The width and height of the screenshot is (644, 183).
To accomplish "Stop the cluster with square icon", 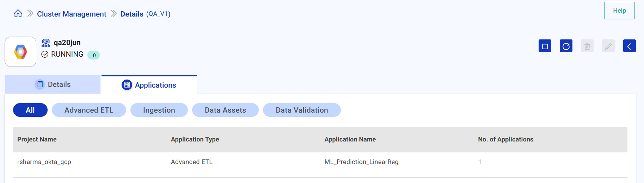I will point(545,46).
